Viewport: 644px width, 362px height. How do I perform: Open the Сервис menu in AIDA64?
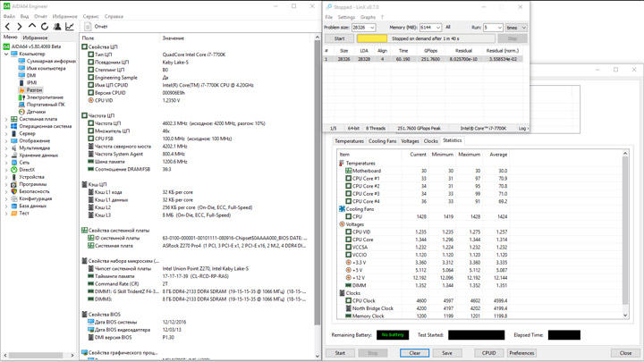90,16
